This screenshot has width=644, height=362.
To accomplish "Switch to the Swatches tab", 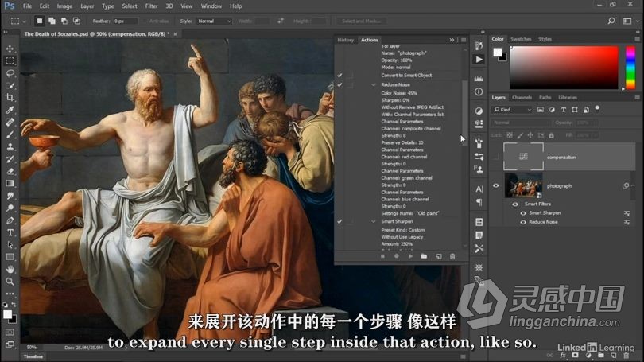I will click(521, 39).
